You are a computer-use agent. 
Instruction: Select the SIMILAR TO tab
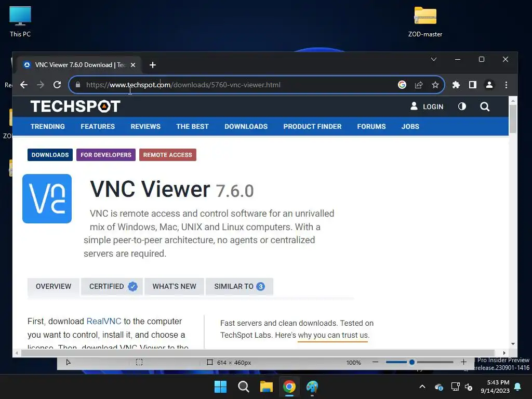pos(239,286)
